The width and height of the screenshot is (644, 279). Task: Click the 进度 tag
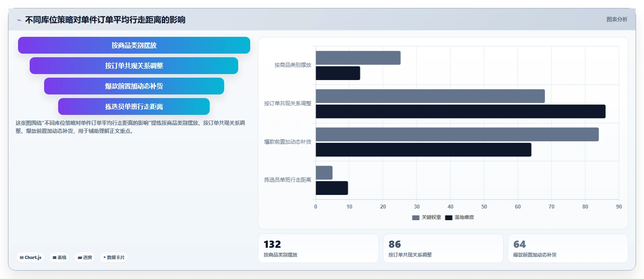tap(85, 257)
